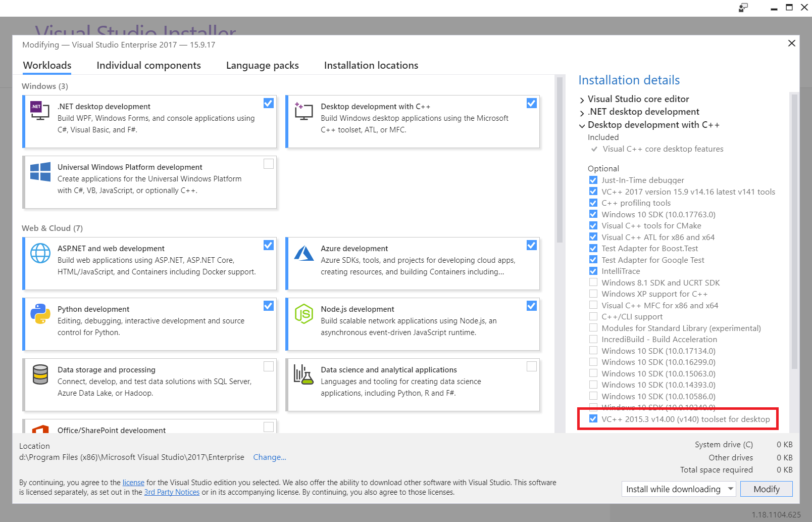Uncheck the Python development workload
812x522 pixels.
[269, 306]
